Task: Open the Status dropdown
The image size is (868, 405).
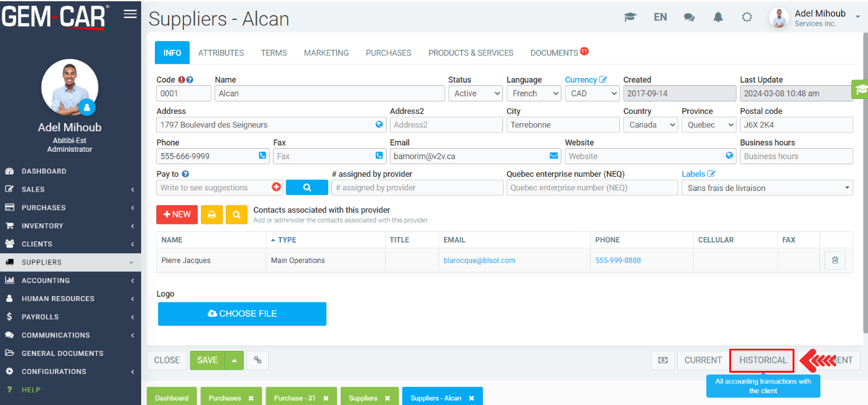Action: pos(475,93)
